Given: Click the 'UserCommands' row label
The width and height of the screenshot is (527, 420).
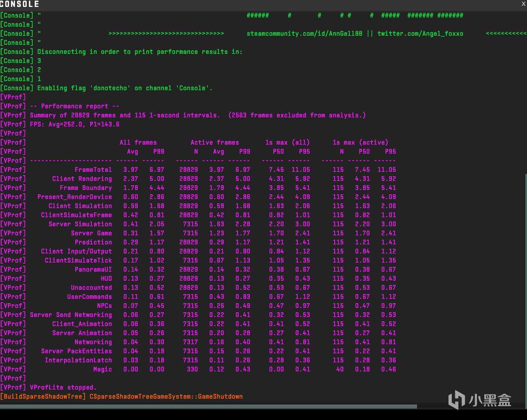Looking at the screenshot, I should [89, 297].
